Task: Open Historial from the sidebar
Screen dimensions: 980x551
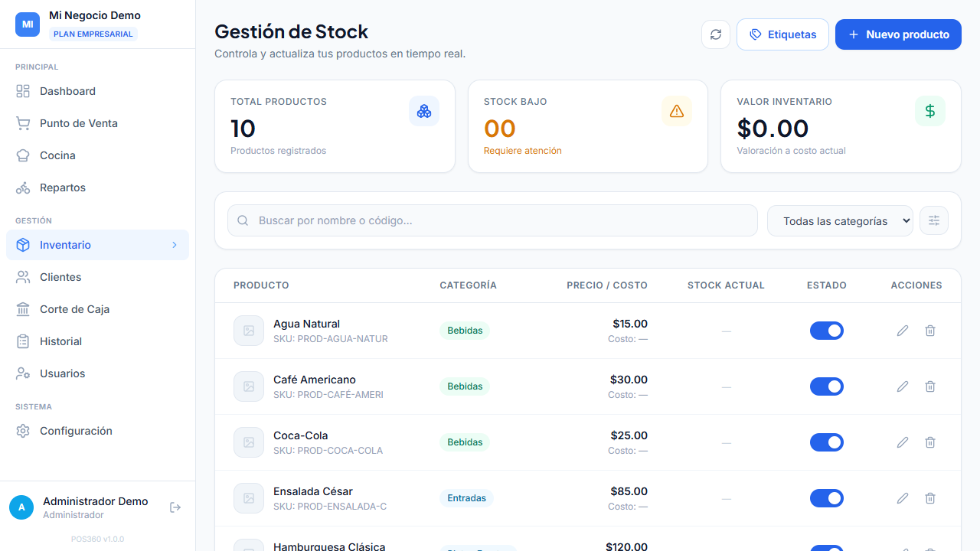Action: [x=97, y=341]
